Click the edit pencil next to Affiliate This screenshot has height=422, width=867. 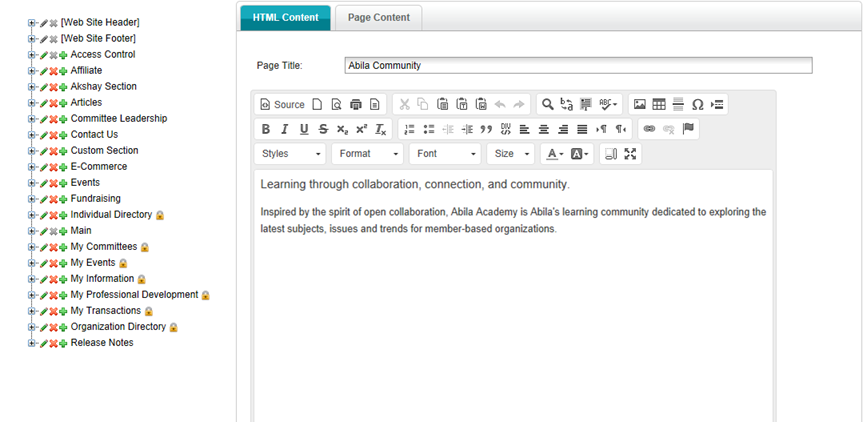(44, 71)
